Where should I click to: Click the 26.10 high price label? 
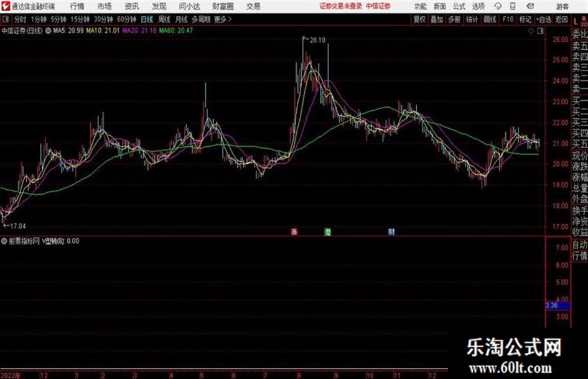pos(317,40)
